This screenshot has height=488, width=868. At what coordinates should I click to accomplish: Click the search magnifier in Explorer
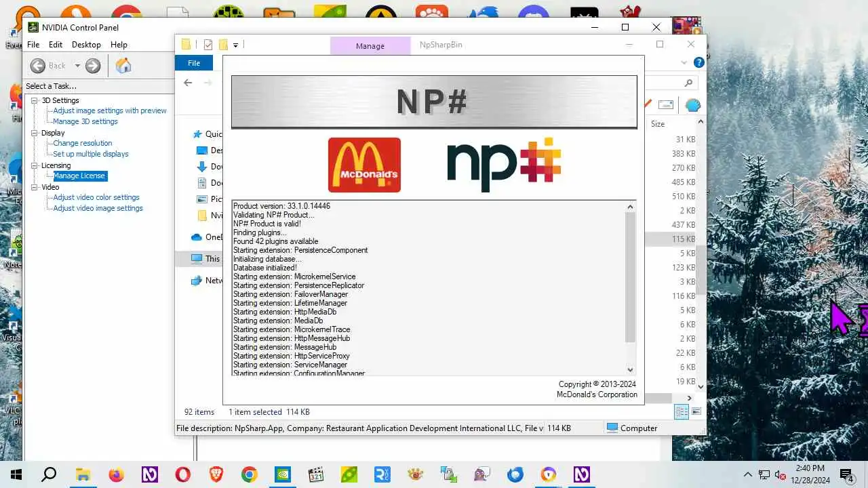point(688,83)
